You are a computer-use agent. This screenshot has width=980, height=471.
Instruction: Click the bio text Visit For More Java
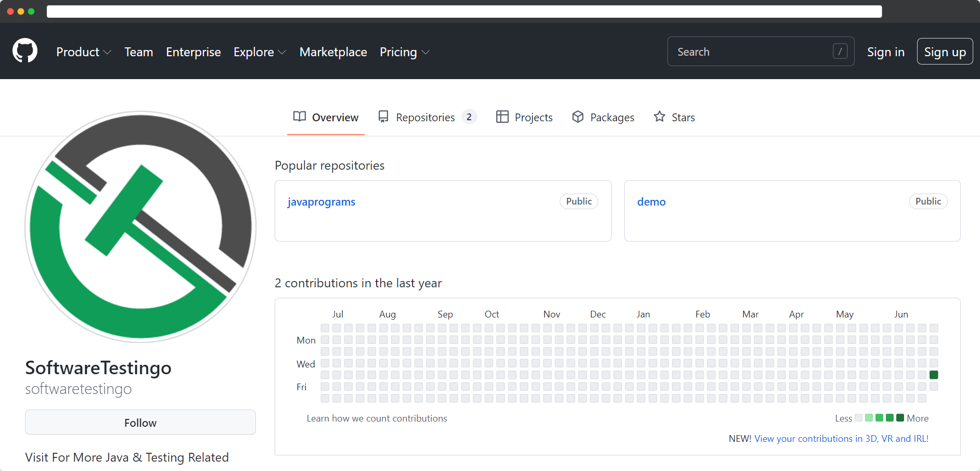127,457
